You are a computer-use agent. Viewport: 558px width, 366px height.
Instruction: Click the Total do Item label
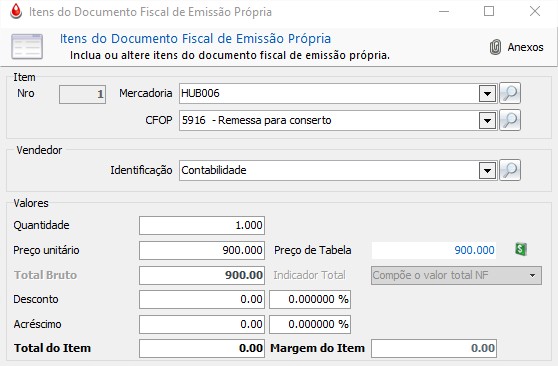(x=52, y=348)
